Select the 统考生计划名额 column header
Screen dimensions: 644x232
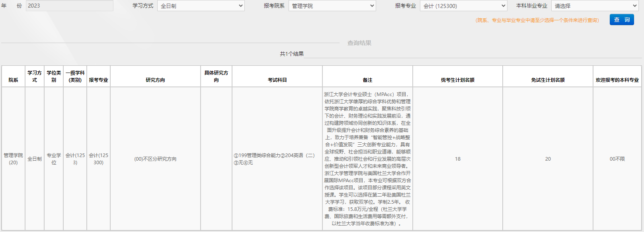pyautogui.click(x=458, y=80)
